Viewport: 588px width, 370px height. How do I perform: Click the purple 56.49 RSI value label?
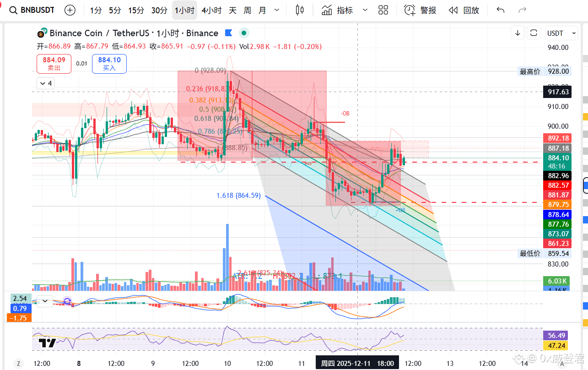[x=555, y=335]
